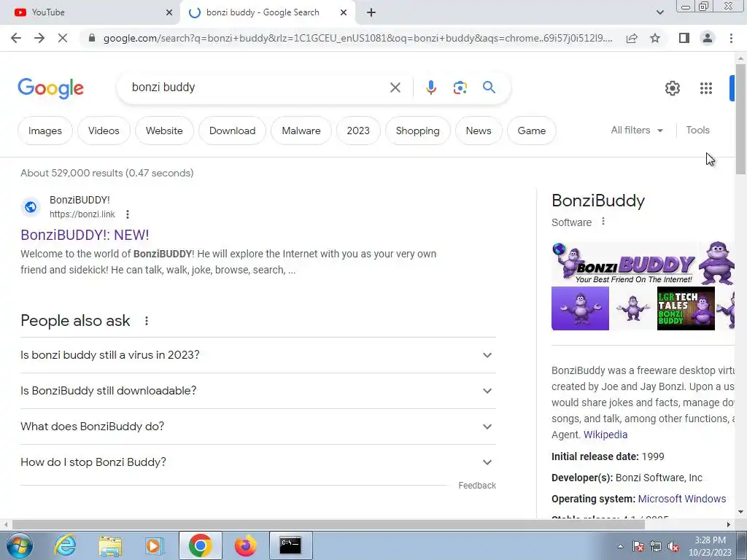Select the Download filter chip
Screen dimensions: 747x560
pos(233,131)
